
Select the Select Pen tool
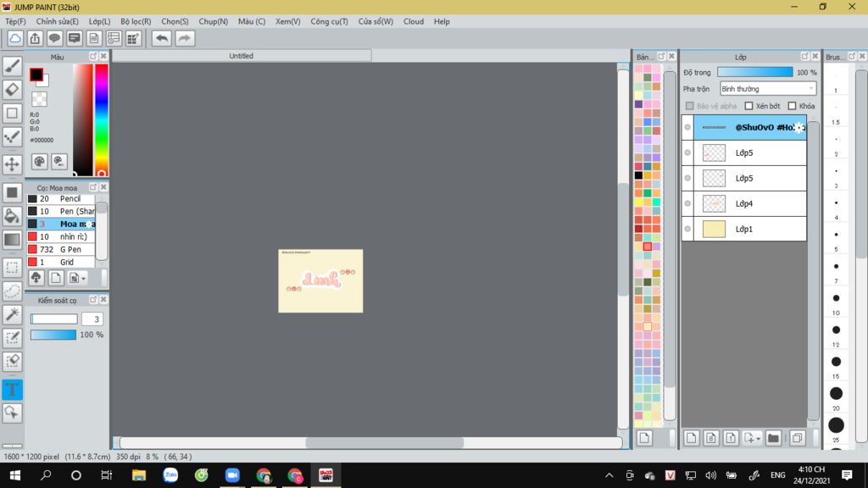point(12,338)
